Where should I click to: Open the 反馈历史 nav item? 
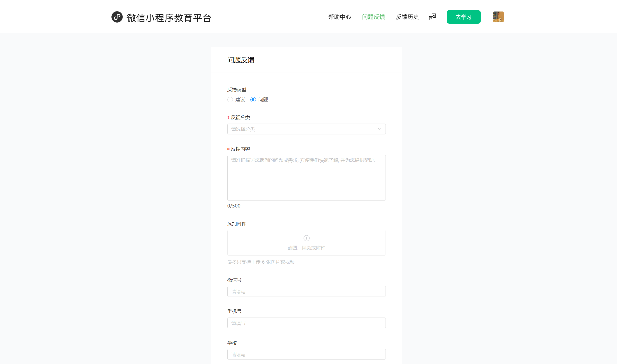pyautogui.click(x=407, y=17)
